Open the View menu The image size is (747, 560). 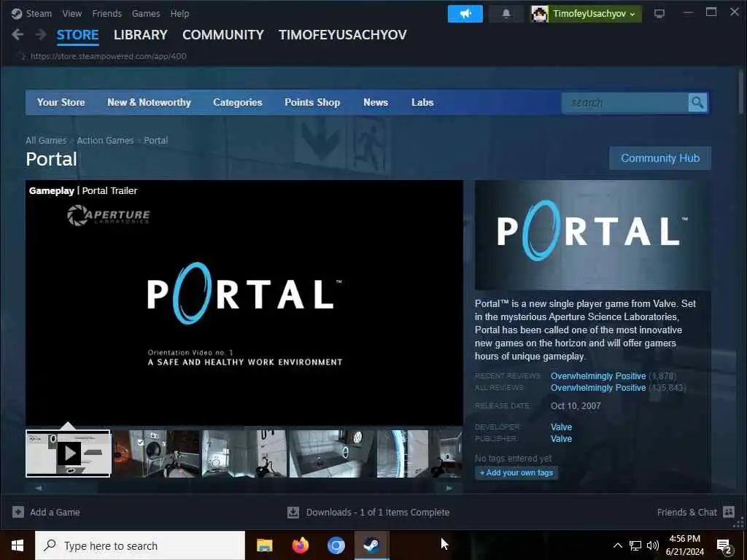(x=72, y=13)
